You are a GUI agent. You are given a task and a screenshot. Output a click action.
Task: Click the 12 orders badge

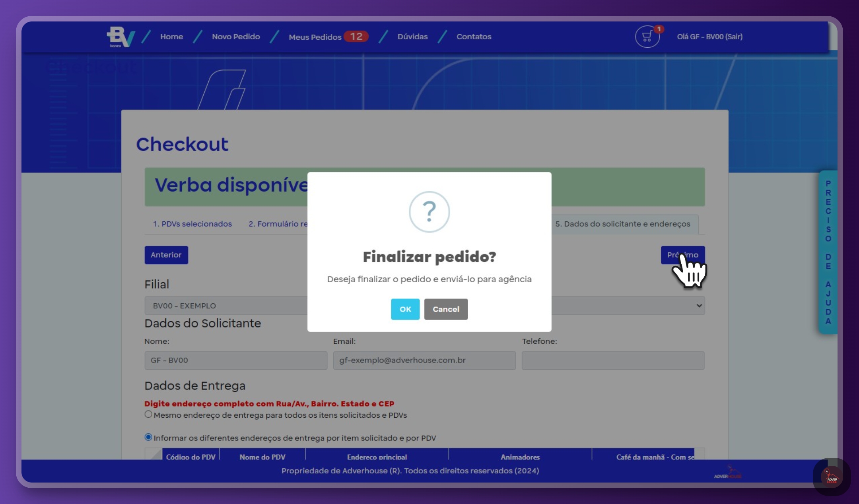[x=356, y=37]
